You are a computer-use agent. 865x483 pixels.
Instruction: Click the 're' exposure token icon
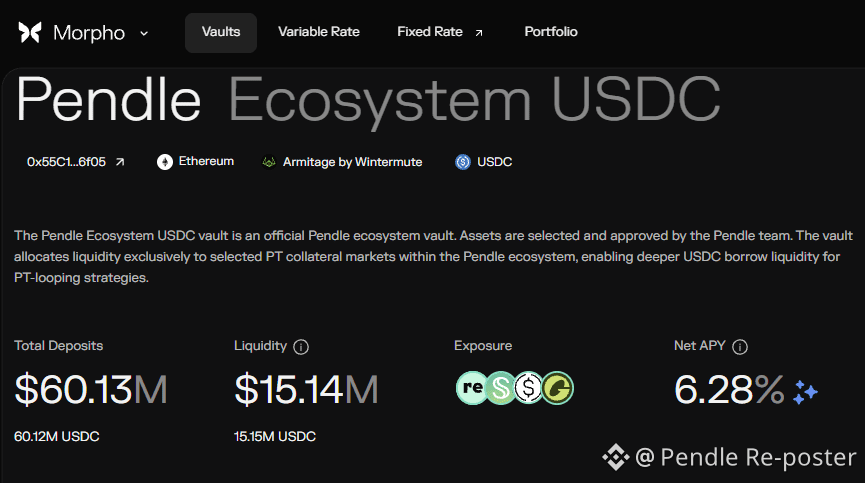pos(472,388)
